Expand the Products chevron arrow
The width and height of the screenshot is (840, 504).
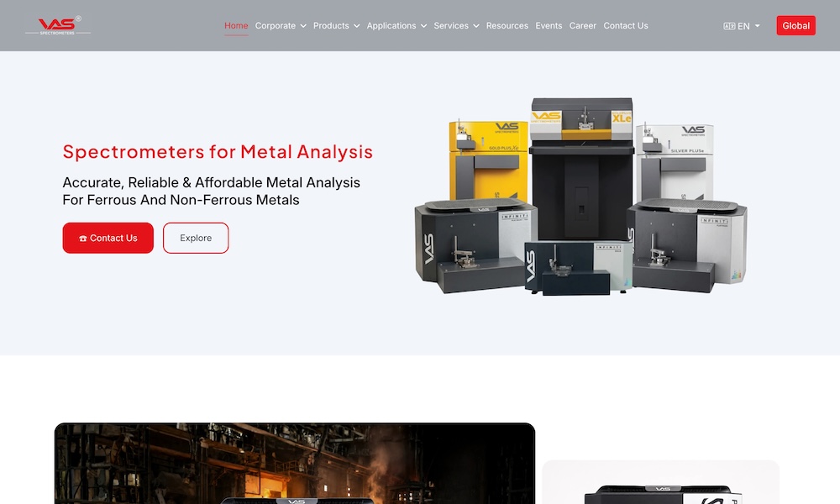(356, 26)
